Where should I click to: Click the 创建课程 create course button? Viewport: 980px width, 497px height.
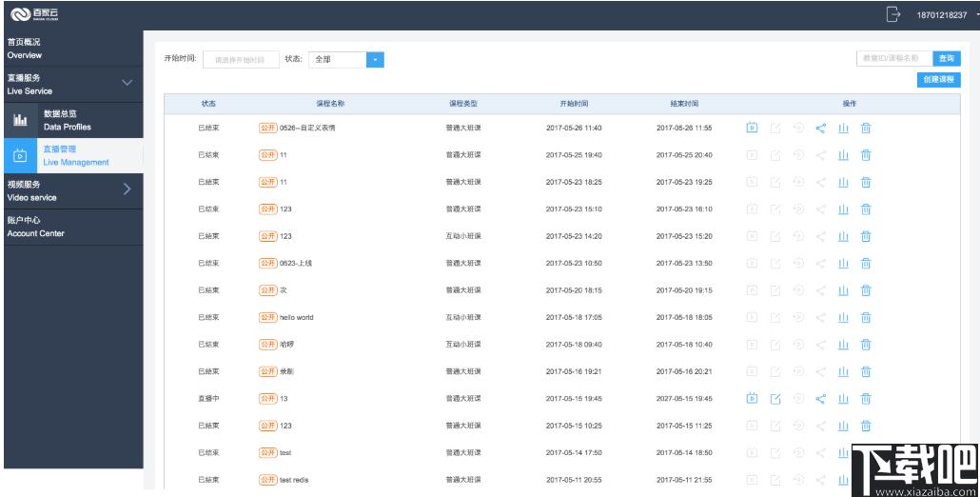939,79
